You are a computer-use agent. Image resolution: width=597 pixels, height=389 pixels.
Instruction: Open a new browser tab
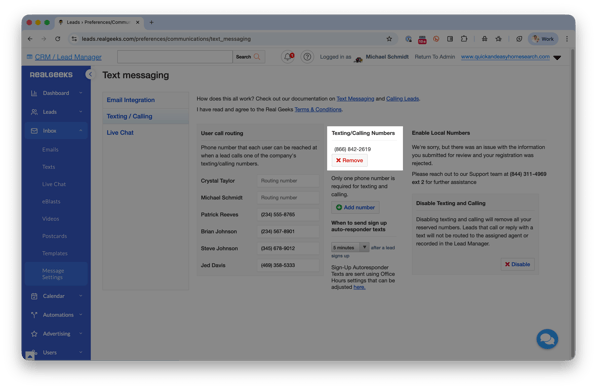pyautogui.click(x=152, y=22)
